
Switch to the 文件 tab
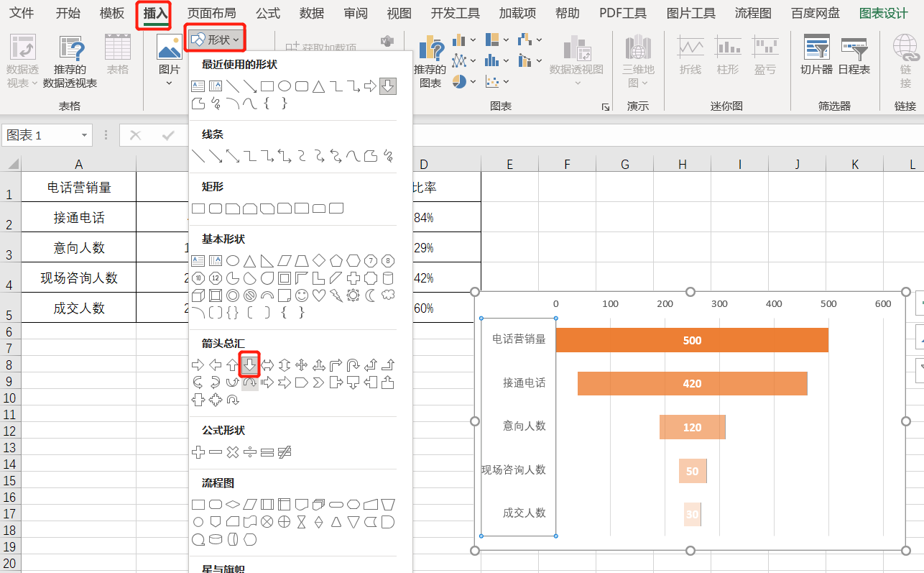(22, 13)
